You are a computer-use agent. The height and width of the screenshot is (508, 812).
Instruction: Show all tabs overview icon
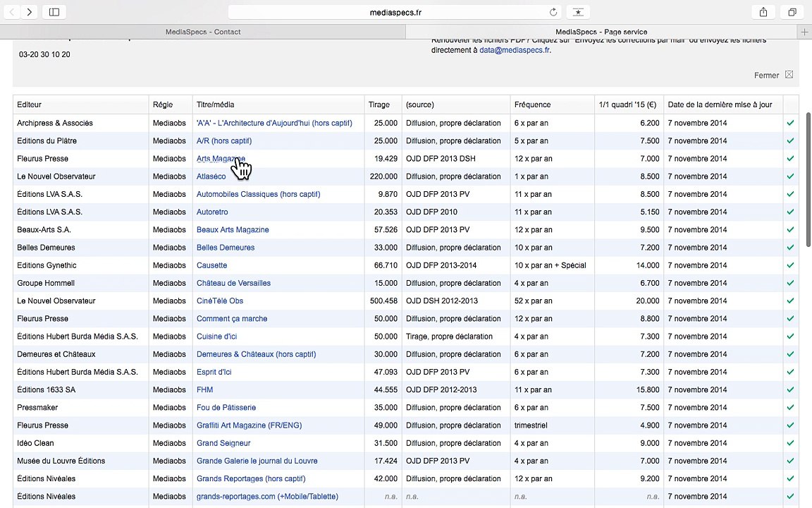tap(792, 12)
